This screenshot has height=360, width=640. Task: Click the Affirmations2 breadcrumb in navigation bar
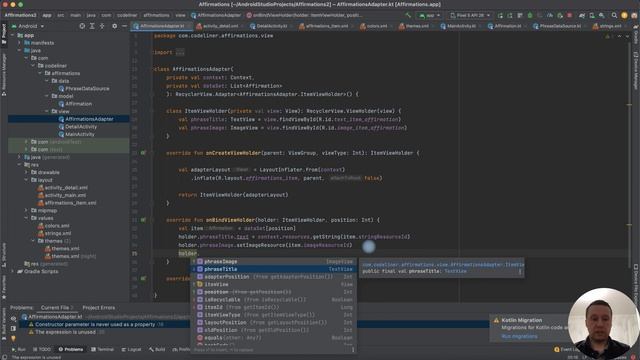click(x=20, y=15)
